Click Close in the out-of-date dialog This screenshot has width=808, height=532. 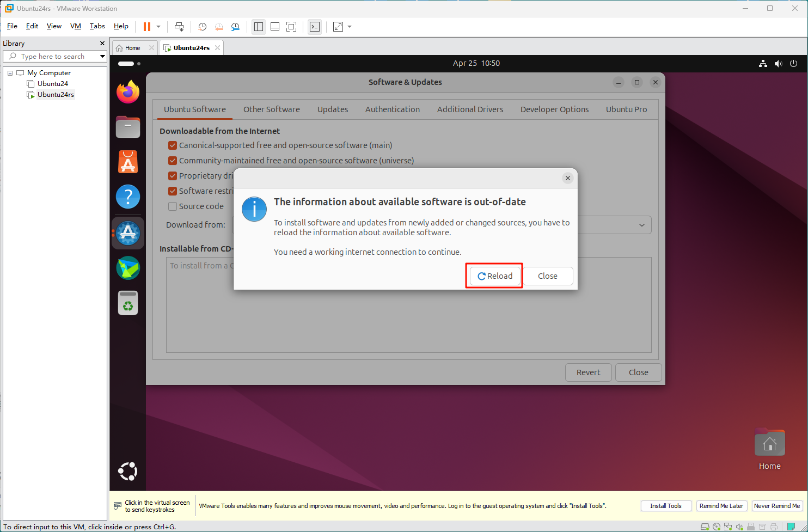point(548,276)
